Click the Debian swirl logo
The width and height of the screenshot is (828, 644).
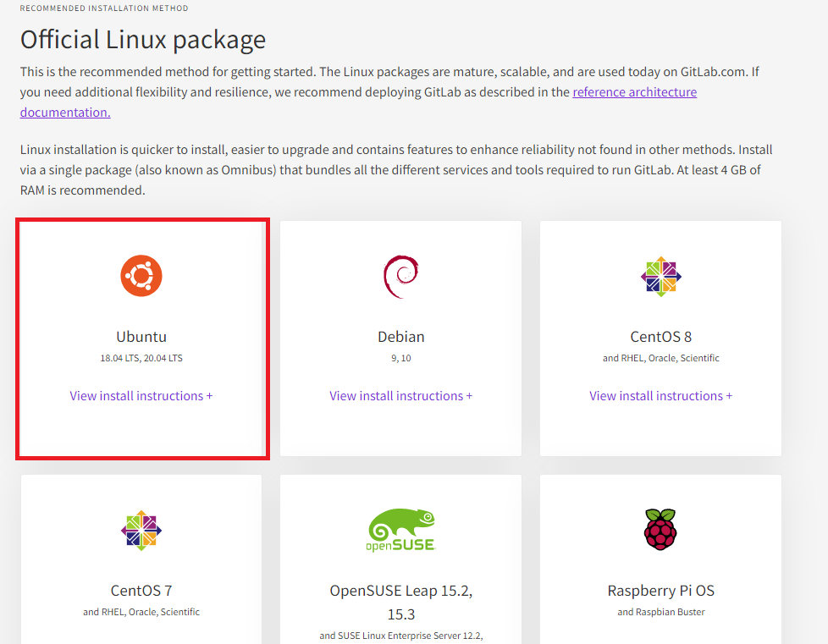[400, 277]
